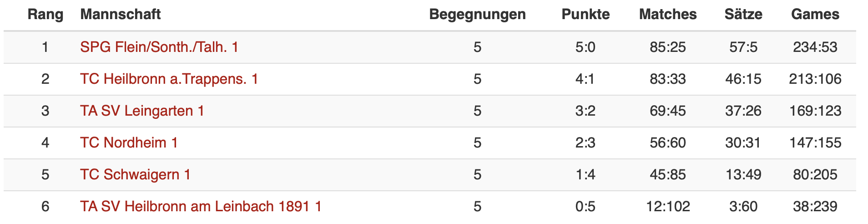This screenshot has width=868, height=224.
Task: Open the TC Nordheim 1 team link
Action: (x=129, y=143)
